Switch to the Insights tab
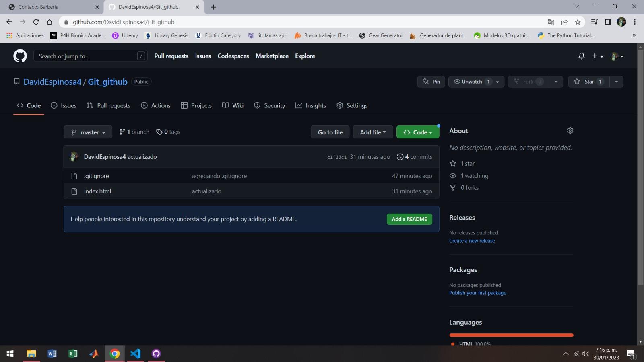 click(311, 105)
